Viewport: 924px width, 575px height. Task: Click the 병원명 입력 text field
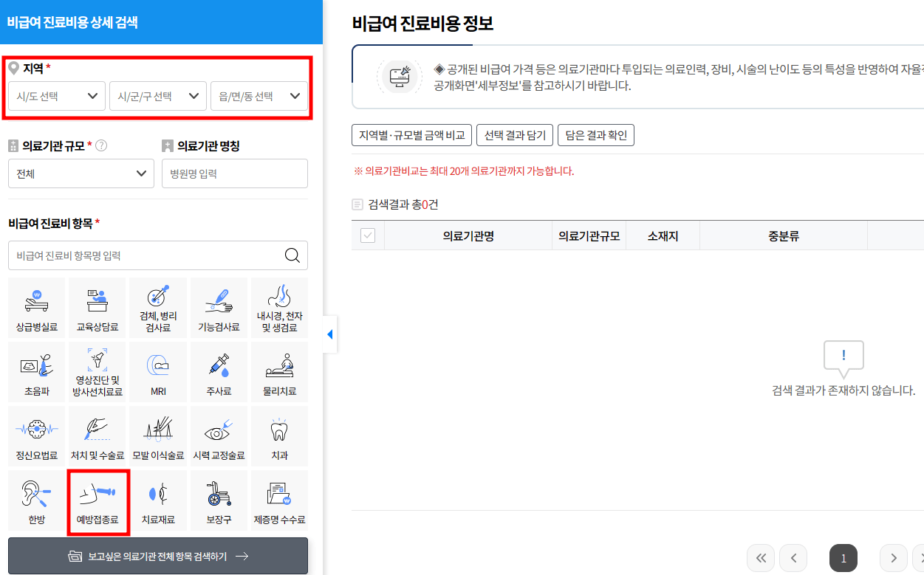(x=234, y=173)
